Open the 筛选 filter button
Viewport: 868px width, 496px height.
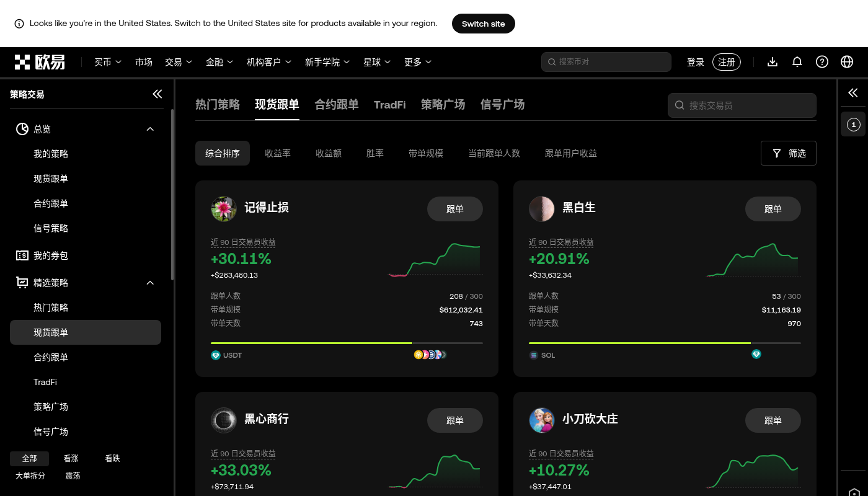[789, 153]
